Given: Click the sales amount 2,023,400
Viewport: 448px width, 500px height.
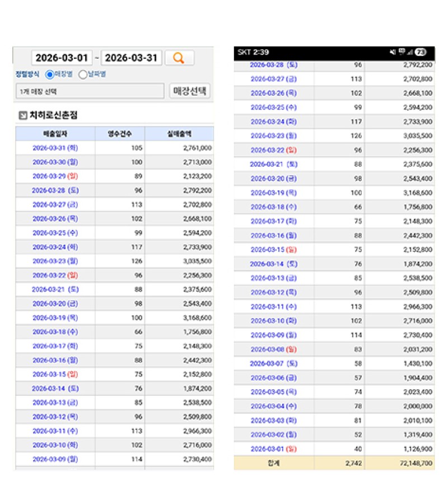Looking at the screenshot, I should tap(418, 392).
